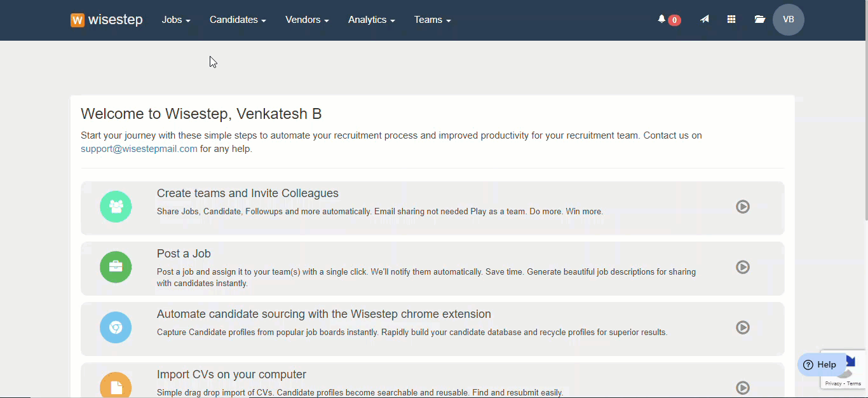
Task: Expand the Vendors menu
Action: [307, 20]
